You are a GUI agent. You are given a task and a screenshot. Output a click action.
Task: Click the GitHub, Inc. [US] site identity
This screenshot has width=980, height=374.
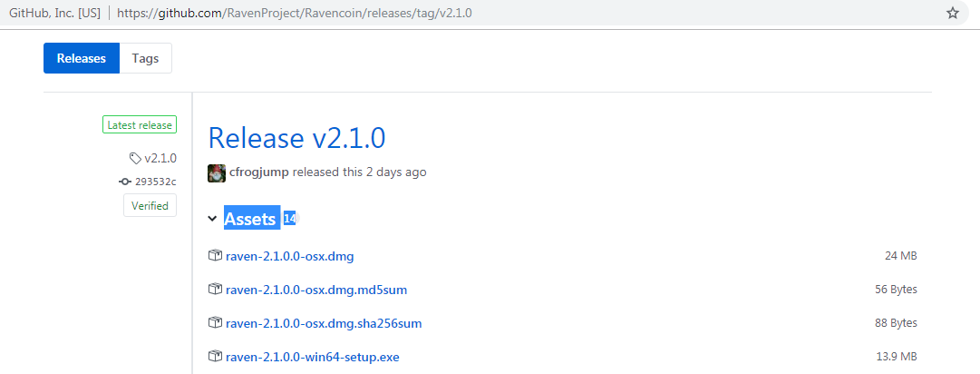[x=54, y=13]
